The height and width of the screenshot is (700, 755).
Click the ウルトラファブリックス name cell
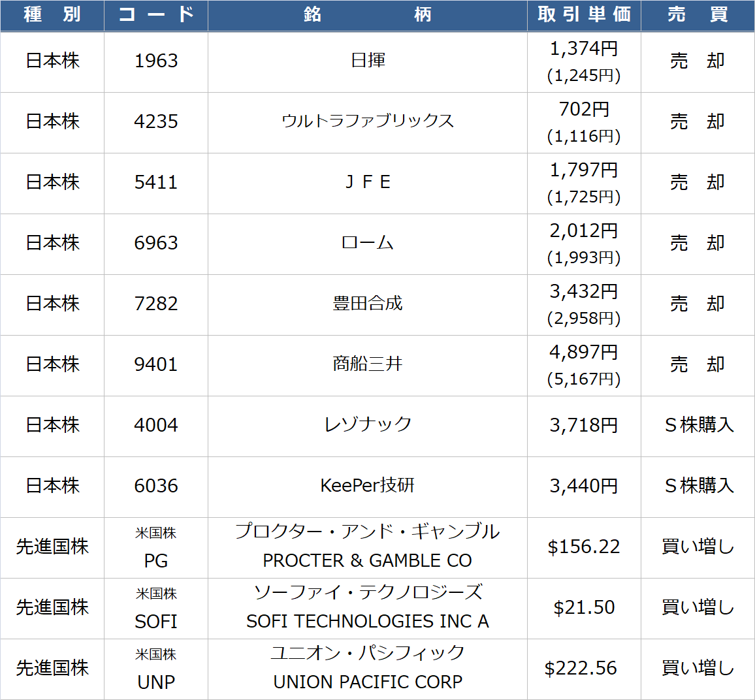click(x=368, y=121)
